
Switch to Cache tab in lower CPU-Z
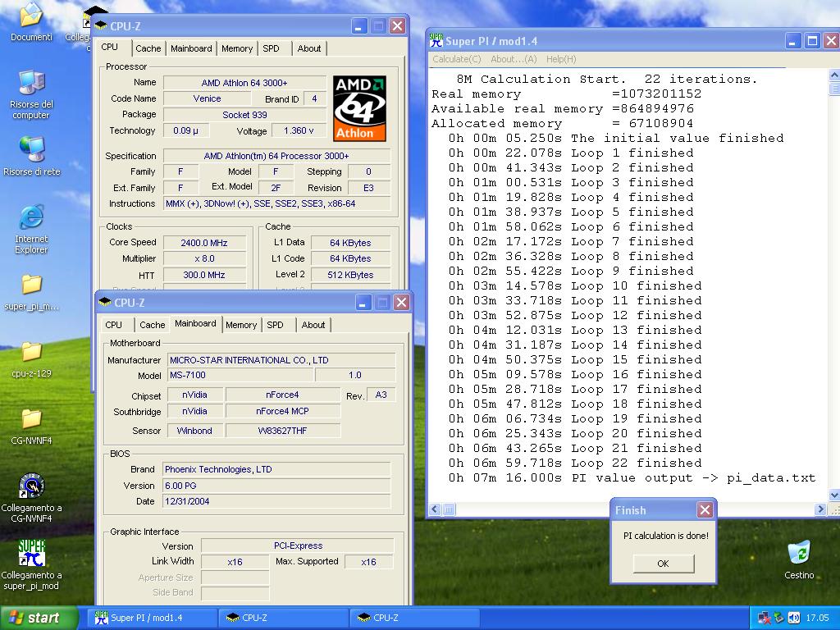[x=152, y=325]
